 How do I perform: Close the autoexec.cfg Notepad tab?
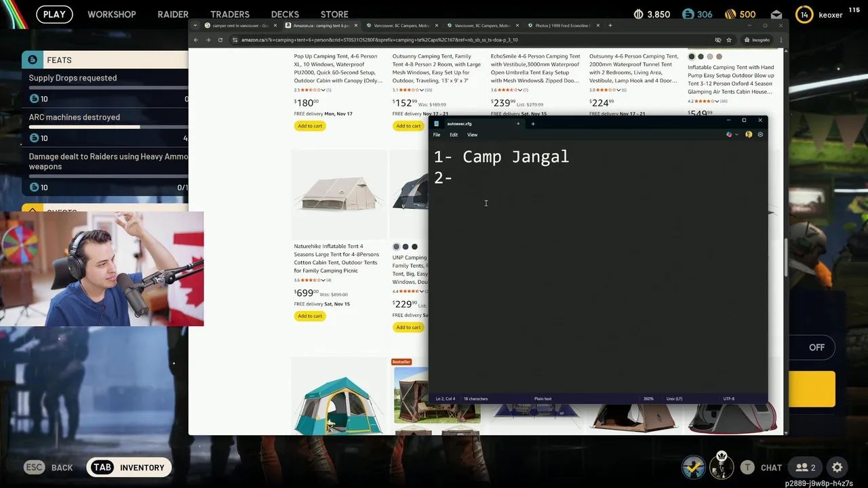click(x=518, y=123)
